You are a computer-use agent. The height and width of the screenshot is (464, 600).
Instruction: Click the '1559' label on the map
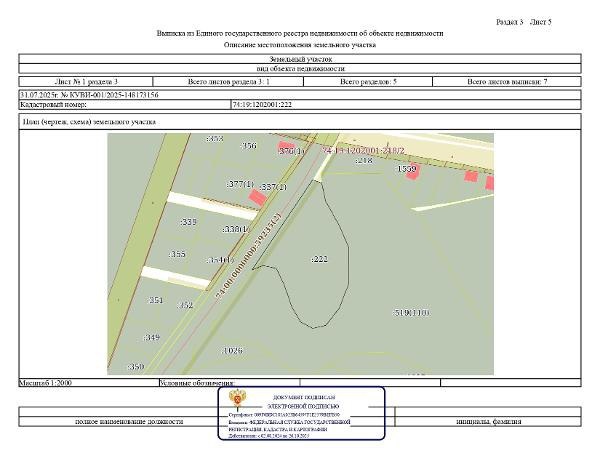[406, 169]
